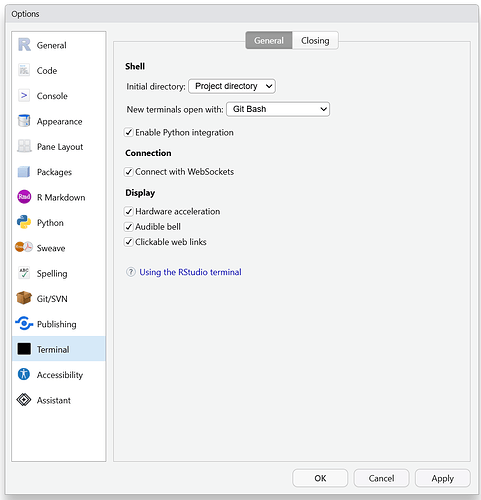Viewport: 481px width, 500px height.
Task: Open the Initial directory dropdown
Action: 232,86
